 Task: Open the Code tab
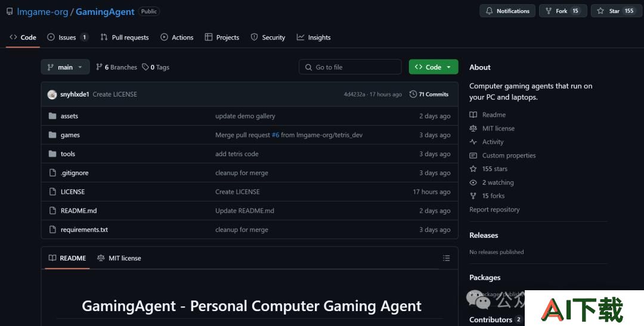tap(23, 38)
